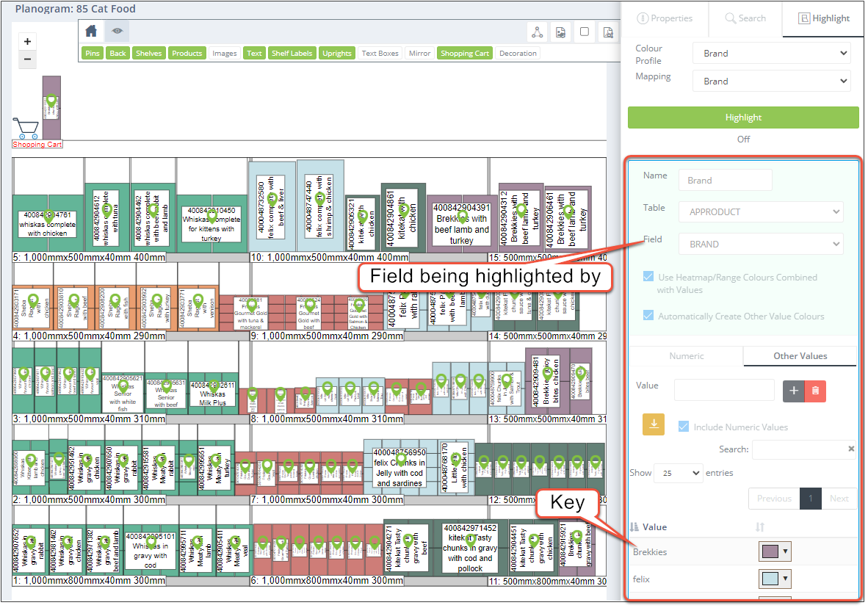868x608 pixels.
Task: Toggle the Uprights display button
Action: [x=336, y=53]
